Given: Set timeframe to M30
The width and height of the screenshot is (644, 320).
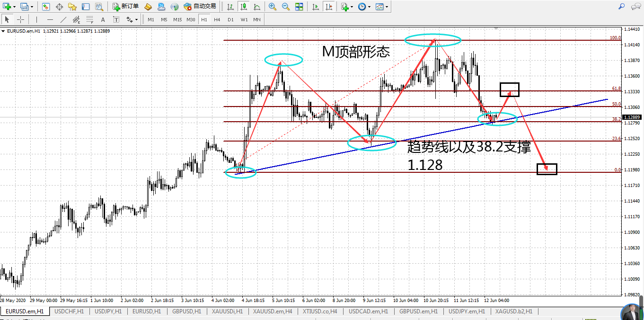Looking at the screenshot, I should [191, 19].
